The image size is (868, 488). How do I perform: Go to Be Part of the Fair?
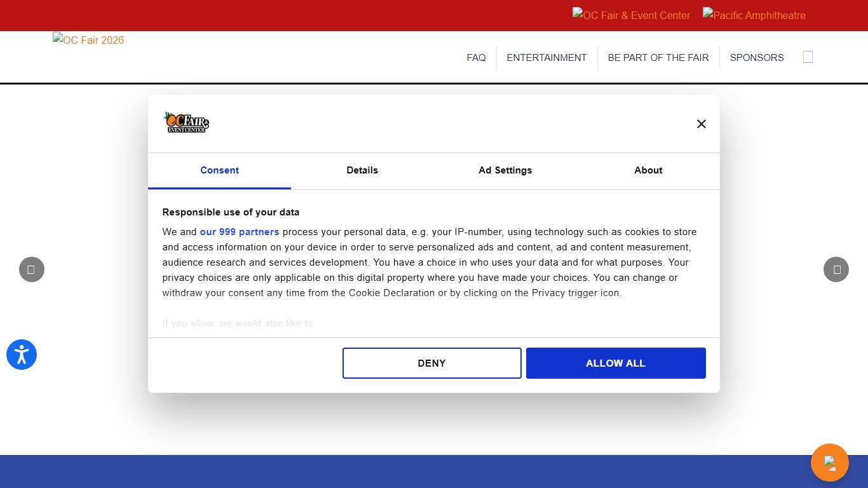point(658,57)
